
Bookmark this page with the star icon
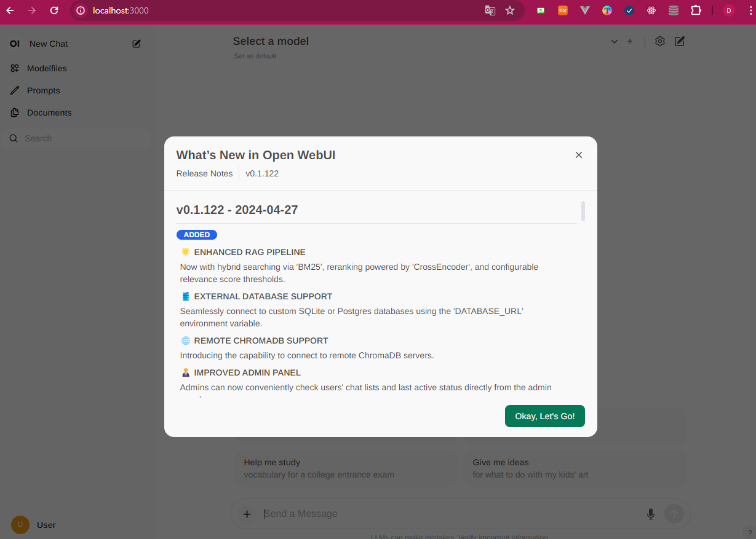(x=510, y=10)
